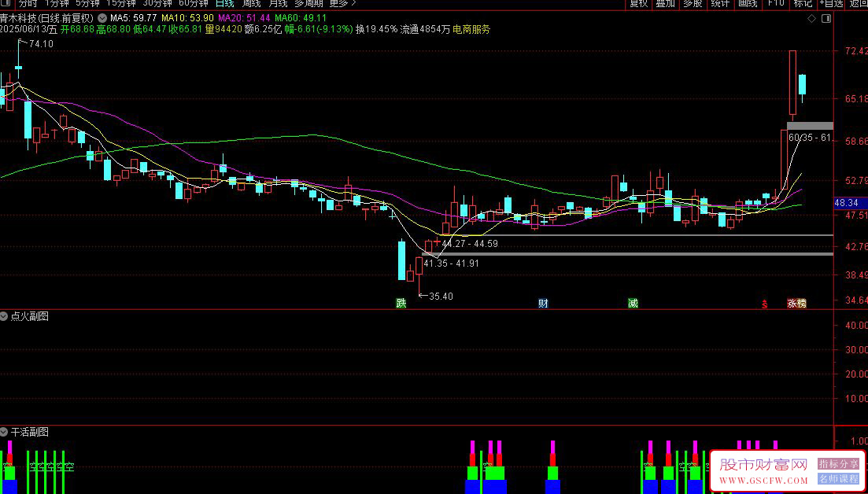Click the 涨榜 marker on the chart
This screenshot has height=494, width=868.
(x=796, y=303)
